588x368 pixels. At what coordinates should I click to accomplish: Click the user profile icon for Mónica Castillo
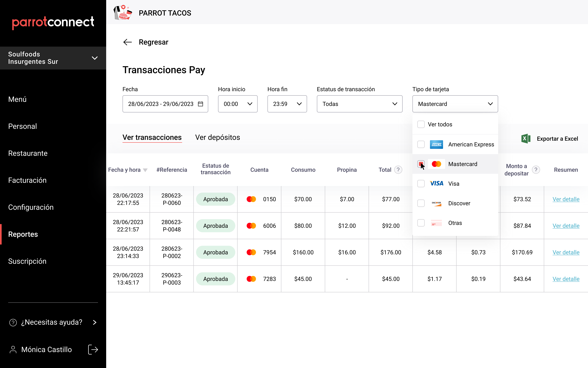[13, 349]
